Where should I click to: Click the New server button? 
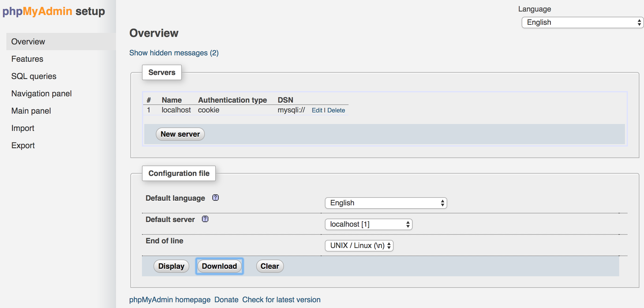coord(180,134)
